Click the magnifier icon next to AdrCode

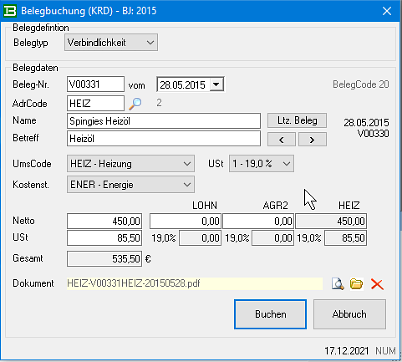pyautogui.click(x=135, y=104)
